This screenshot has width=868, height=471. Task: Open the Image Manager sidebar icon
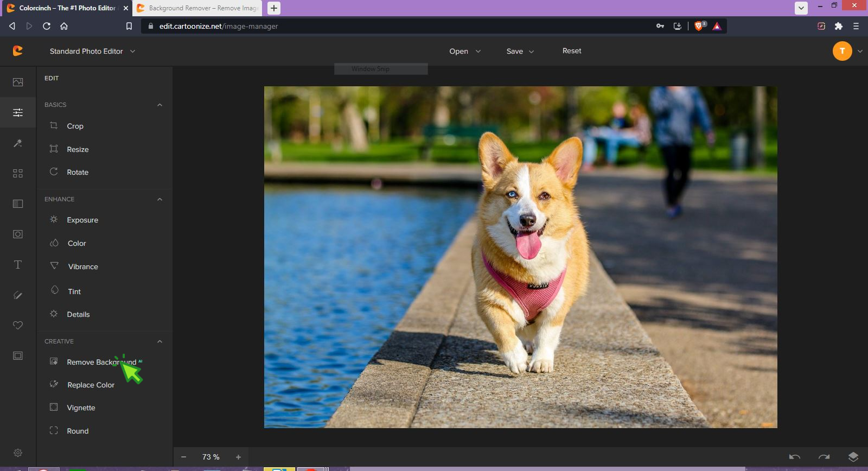[x=18, y=82]
